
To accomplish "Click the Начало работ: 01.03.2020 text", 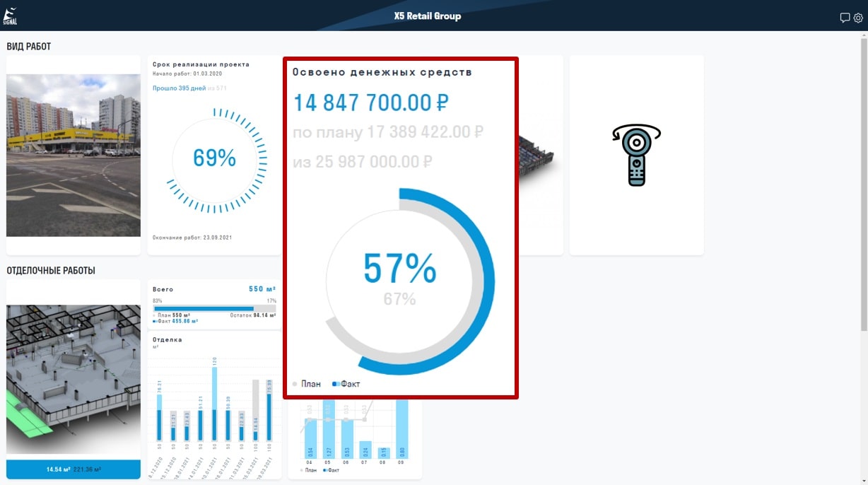I will click(187, 74).
